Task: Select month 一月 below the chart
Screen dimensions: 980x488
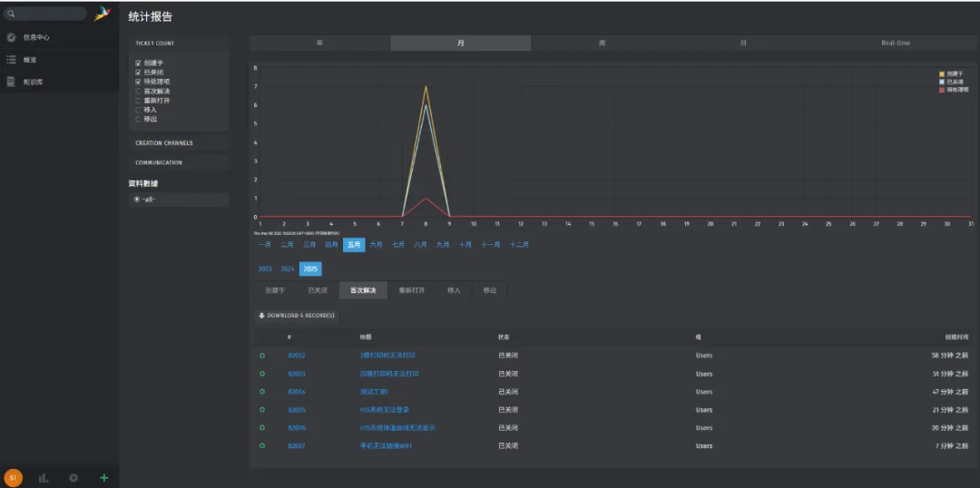Action: click(264, 245)
